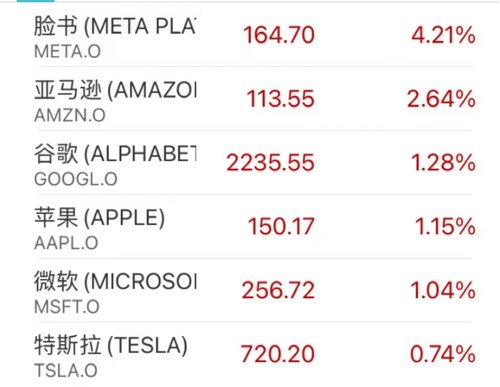The width and height of the screenshot is (500, 387).
Task: Tap Amazon percentage change 2.64%
Action: click(x=441, y=99)
